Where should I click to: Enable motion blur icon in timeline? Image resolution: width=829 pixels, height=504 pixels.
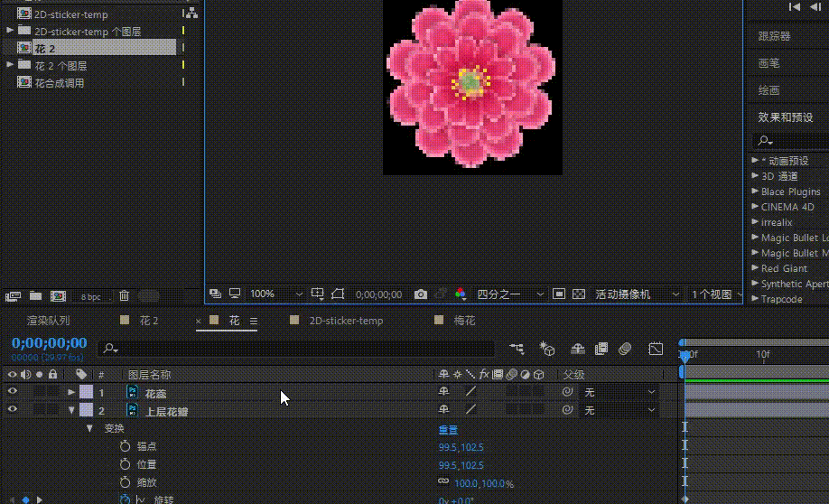(625, 349)
